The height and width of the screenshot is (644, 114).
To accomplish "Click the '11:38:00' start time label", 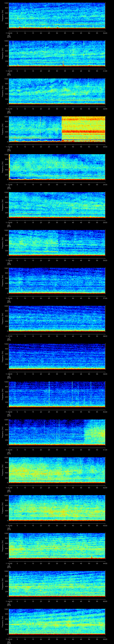I will (x=9, y=374).
